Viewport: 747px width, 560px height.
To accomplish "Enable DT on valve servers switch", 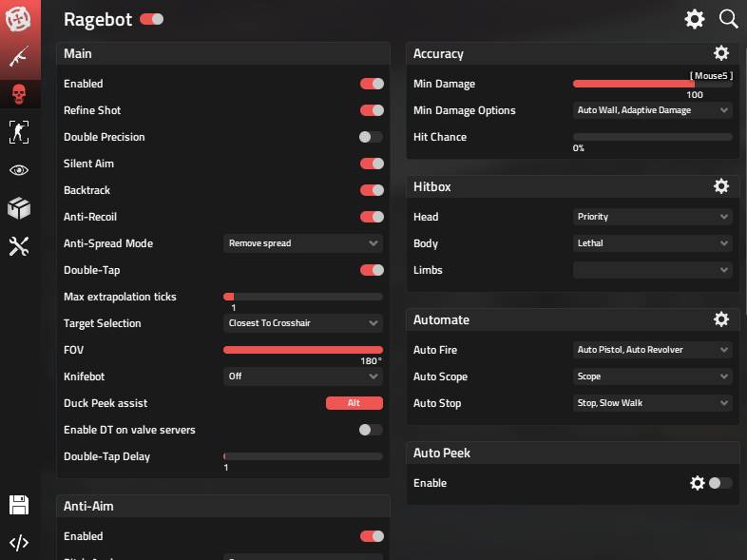I will coord(371,430).
